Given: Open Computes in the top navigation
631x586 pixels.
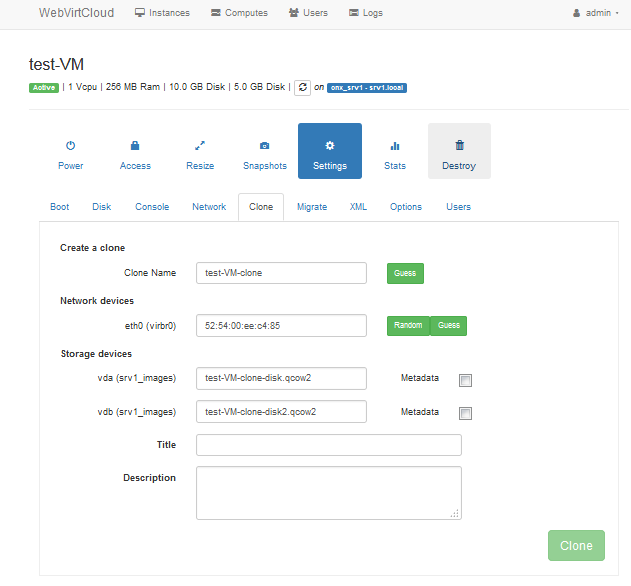Looking at the screenshot, I should (237, 13).
